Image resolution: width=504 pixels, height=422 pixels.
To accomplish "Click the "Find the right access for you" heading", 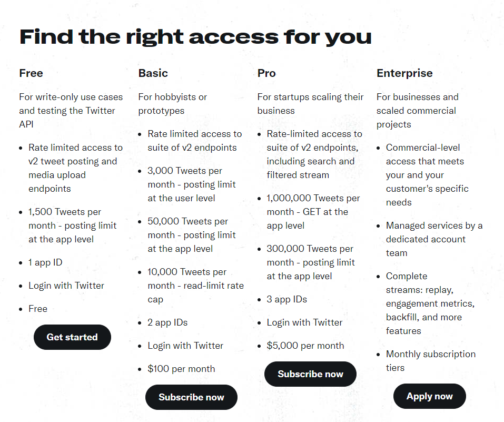I will [195, 37].
